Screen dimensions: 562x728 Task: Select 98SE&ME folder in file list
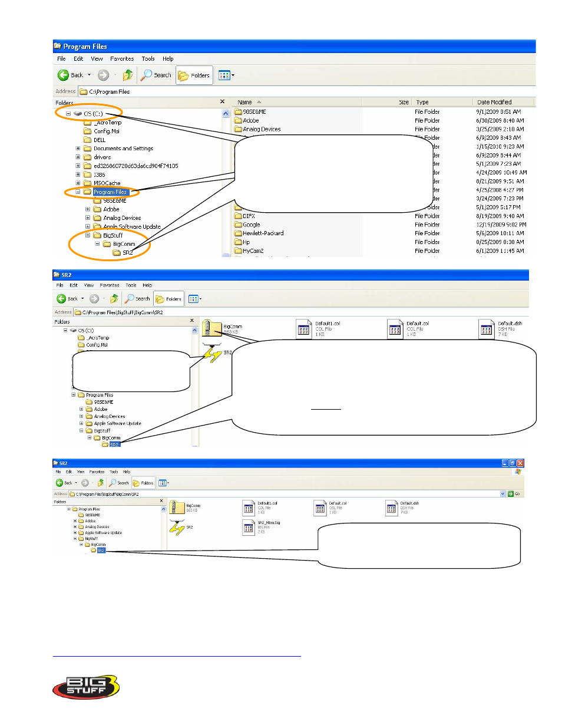coord(250,111)
